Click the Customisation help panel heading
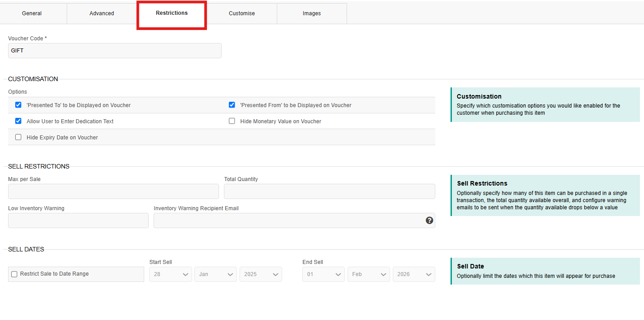This screenshot has height=320, width=644. point(479,96)
